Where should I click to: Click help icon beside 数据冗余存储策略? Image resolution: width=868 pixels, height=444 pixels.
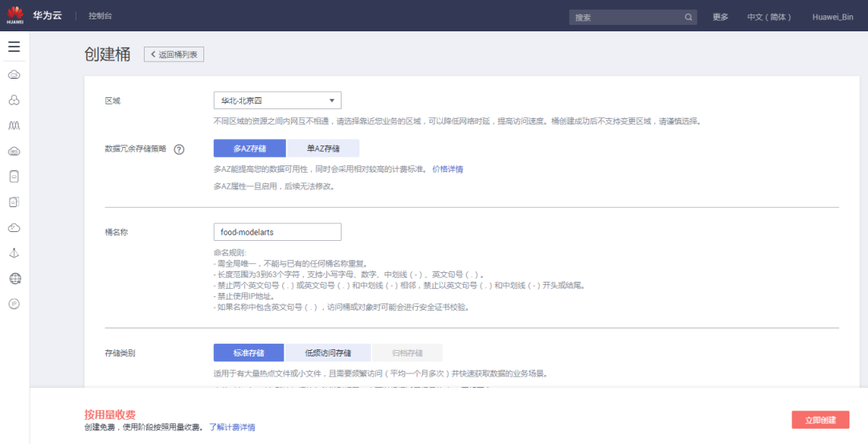pyautogui.click(x=178, y=149)
